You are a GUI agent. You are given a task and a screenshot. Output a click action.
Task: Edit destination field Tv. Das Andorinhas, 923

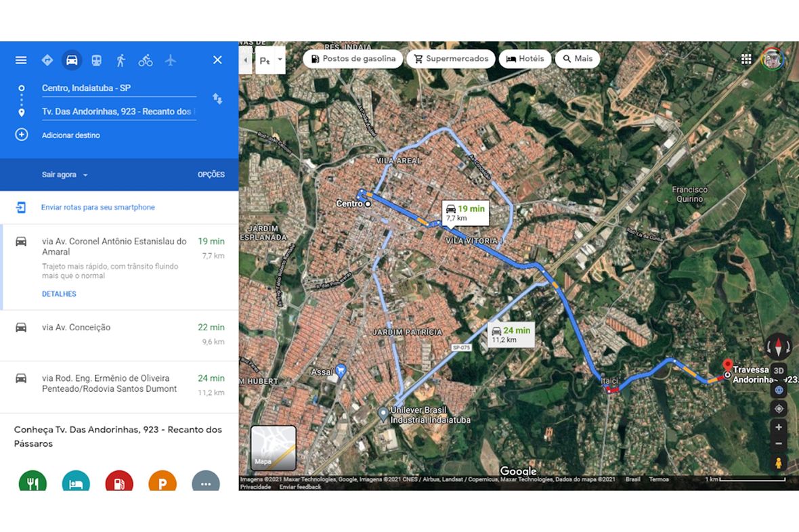[x=118, y=112]
